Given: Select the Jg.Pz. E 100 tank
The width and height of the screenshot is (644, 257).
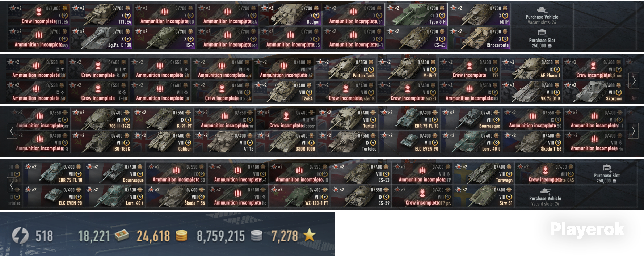Looking at the screenshot, I should [x=102, y=38].
